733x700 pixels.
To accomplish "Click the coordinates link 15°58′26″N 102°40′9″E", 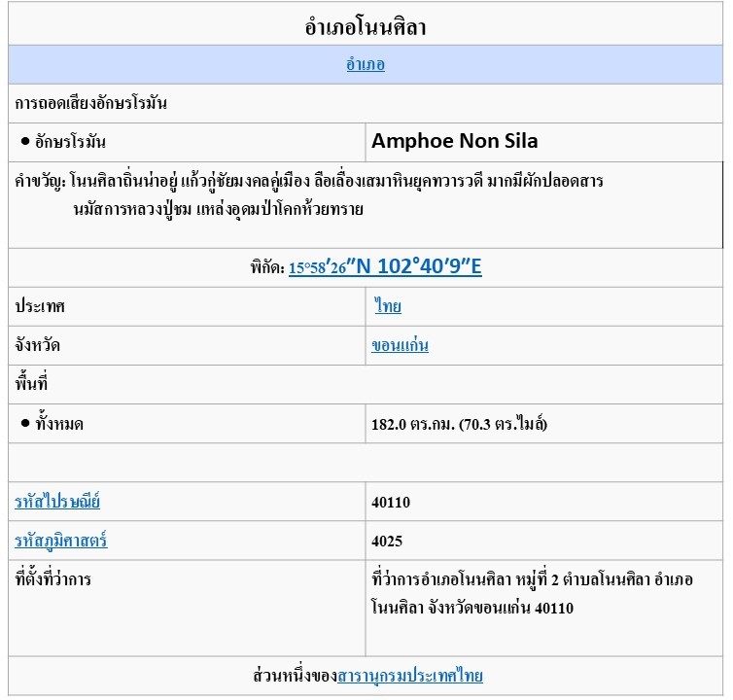I will pos(385,267).
